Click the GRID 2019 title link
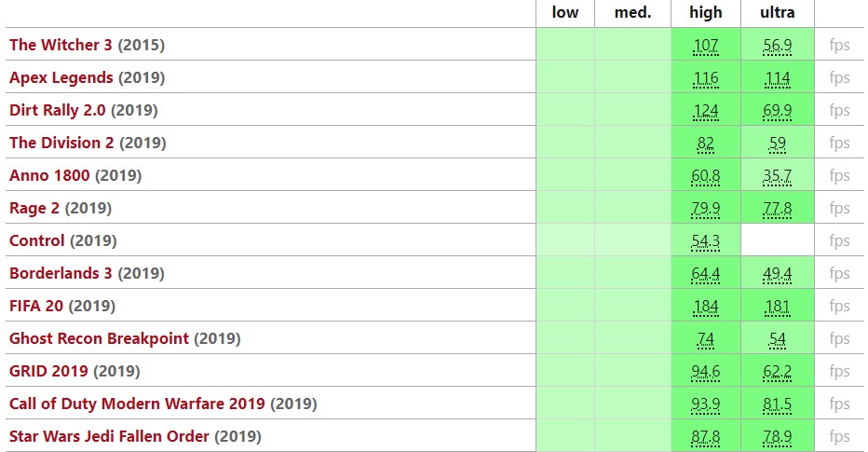This screenshot has height=452, width=868. pyautogui.click(x=48, y=371)
